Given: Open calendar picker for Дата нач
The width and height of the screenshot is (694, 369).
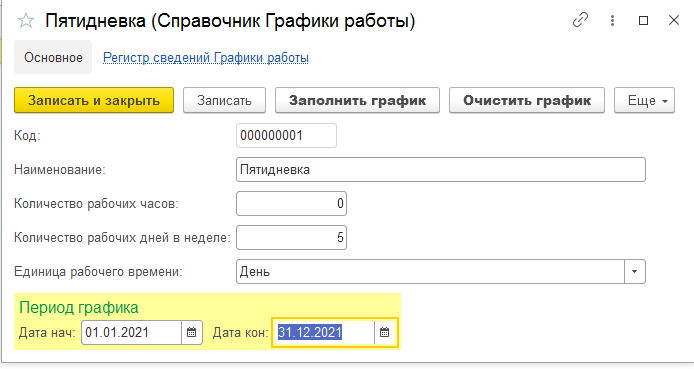Looking at the screenshot, I should point(192,332).
